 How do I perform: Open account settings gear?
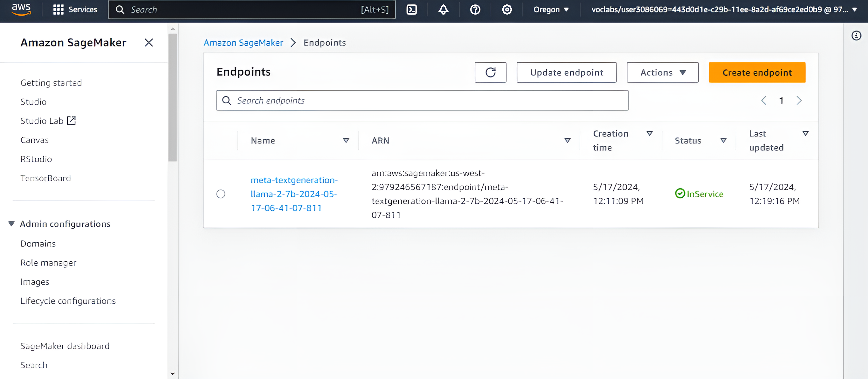pos(506,10)
